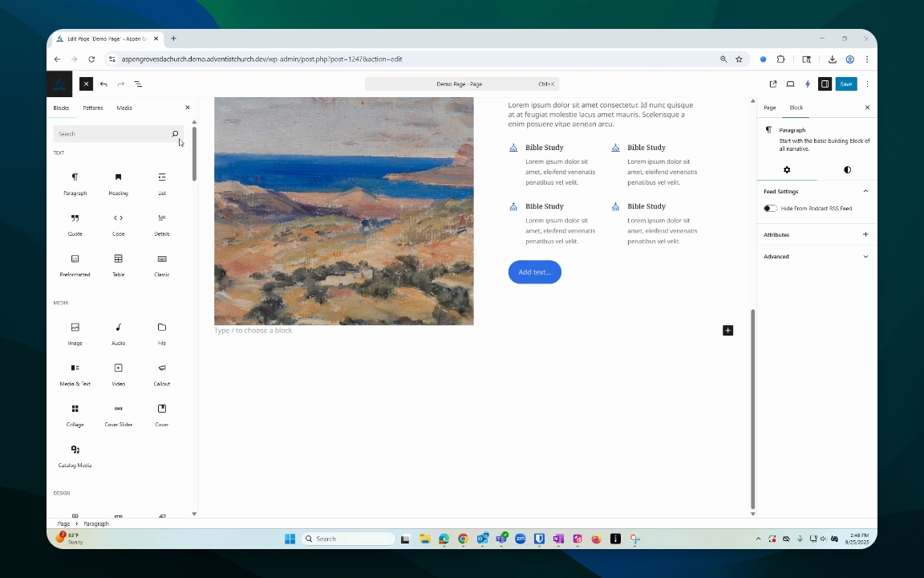Screen dimensions: 924x578
Task: Click the Page breadcrumb in footer
Action: pos(63,523)
